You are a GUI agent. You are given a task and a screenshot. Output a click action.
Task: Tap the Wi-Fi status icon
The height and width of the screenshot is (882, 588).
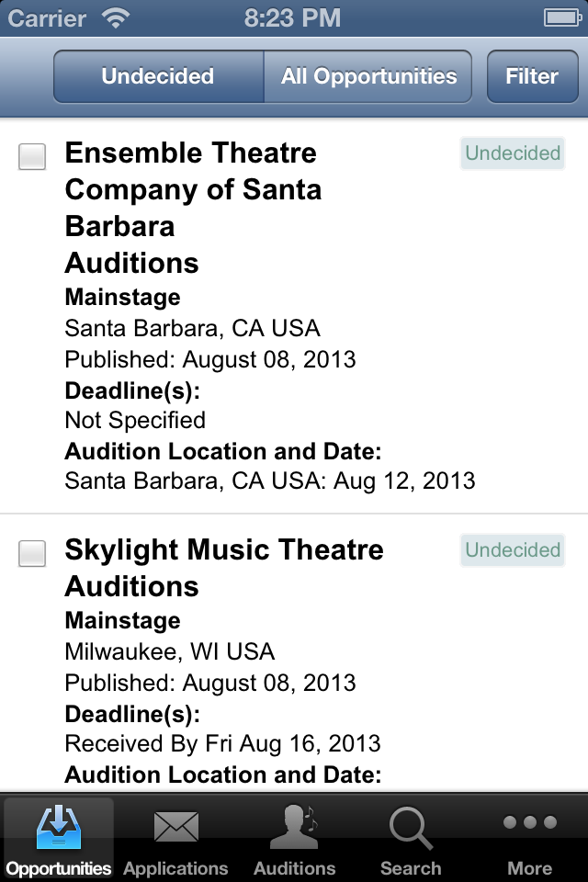(116, 18)
